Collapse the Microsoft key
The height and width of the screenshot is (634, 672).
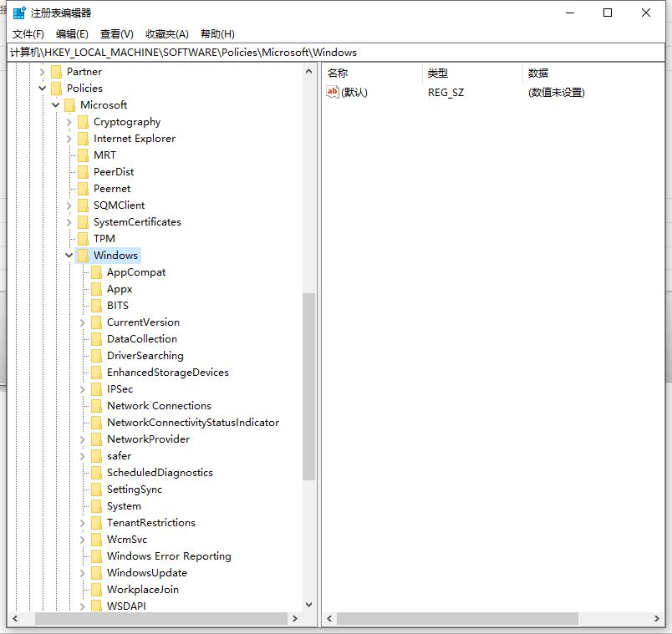(x=56, y=105)
